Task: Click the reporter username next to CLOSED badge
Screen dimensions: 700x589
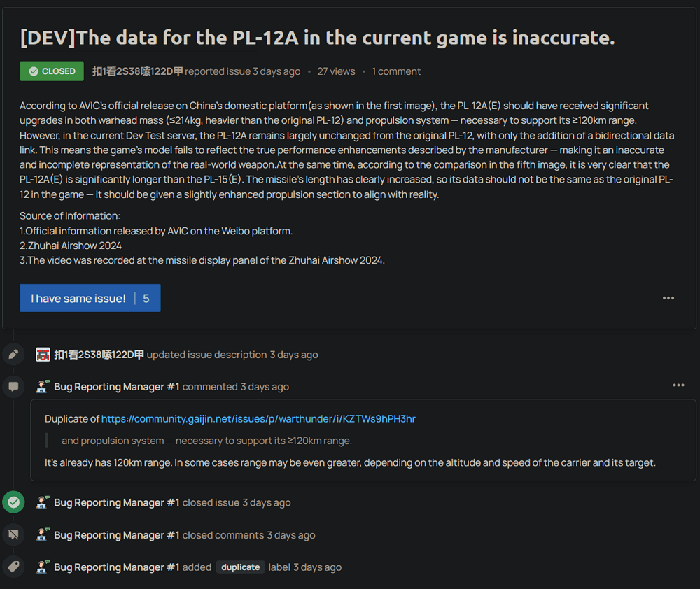Action: (137, 71)
